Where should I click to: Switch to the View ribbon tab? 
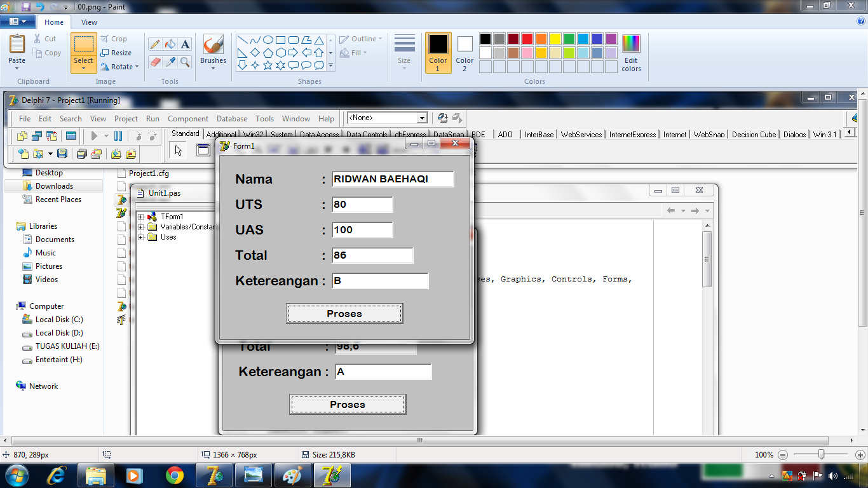(90, 22)
